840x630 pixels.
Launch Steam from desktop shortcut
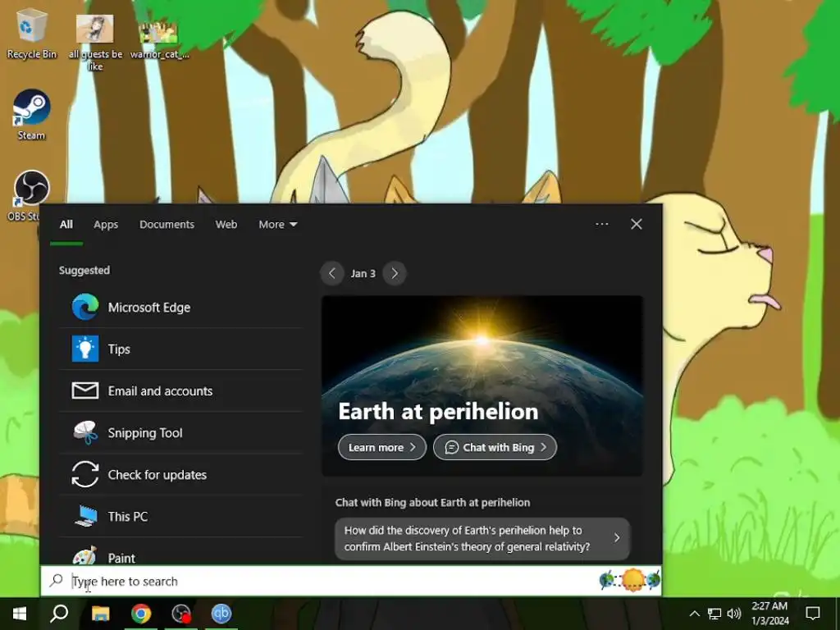point(32,115)
